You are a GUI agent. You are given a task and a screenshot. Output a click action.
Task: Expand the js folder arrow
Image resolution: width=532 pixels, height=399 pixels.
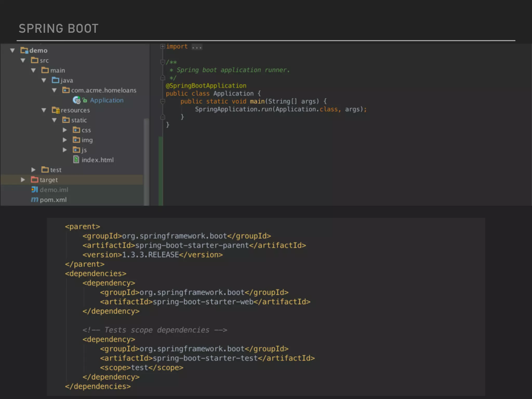click(x=65, y=150)
